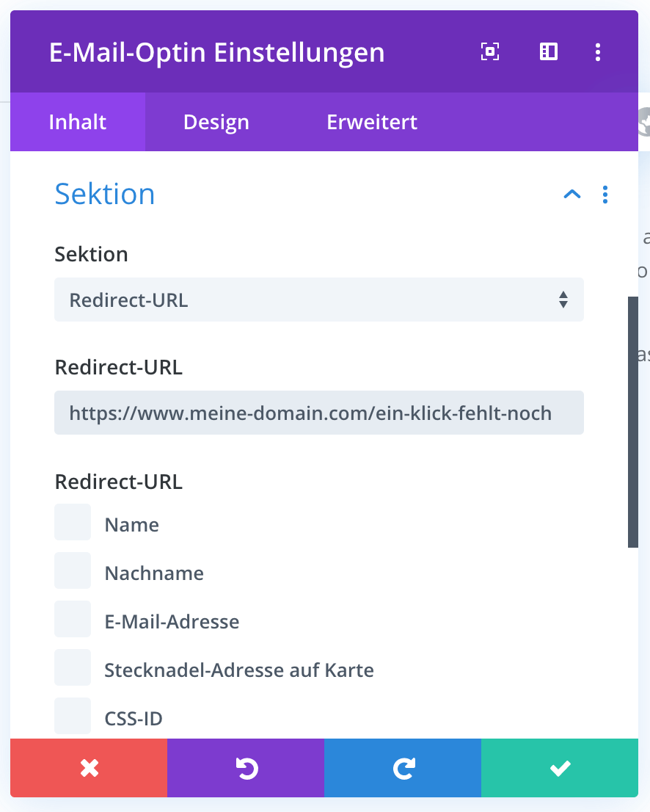Enable the Name checkbox
Screen dimensions: 650x812
click(73, 522)
